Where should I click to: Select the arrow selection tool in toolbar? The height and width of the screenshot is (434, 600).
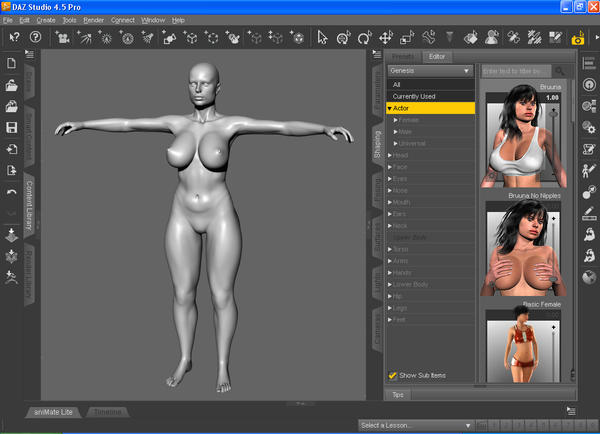322,38
